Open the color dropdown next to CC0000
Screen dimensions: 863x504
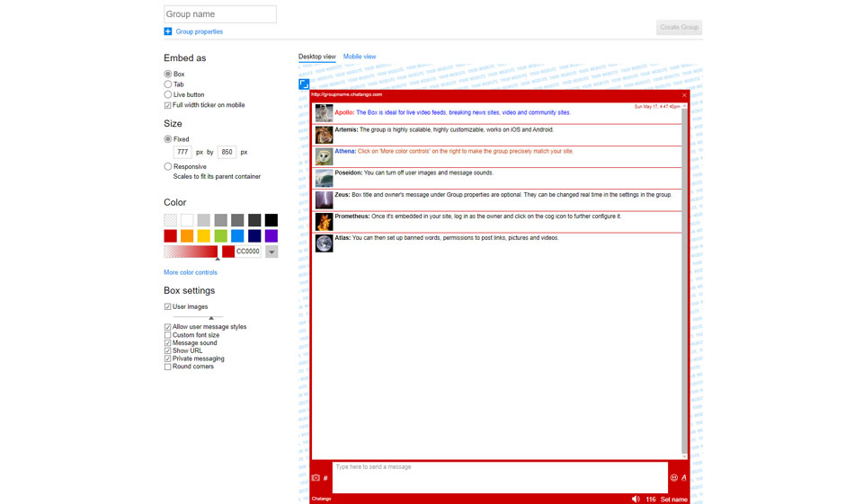271,252
